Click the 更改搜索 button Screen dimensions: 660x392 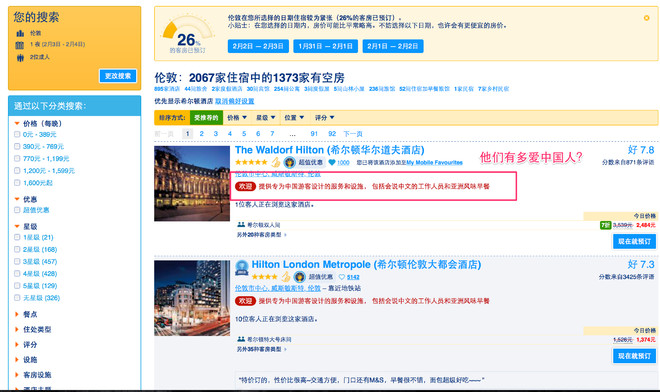[118, 76]
